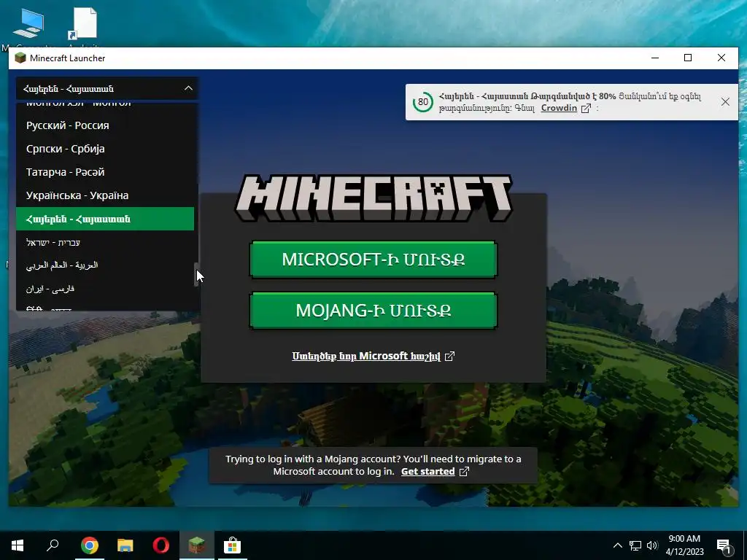Image resolution: width=747 pixels, height=560 pixels.
Task: Click external link icon beside Get started
Action: tap(464, 472)
